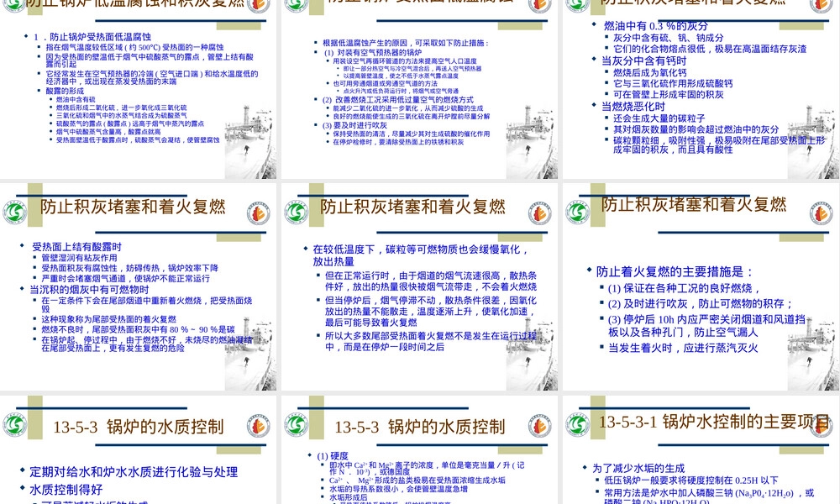
Task: Click flame logo on 受热面上结有酸露时 slide
Action: (x=258, y=213)
